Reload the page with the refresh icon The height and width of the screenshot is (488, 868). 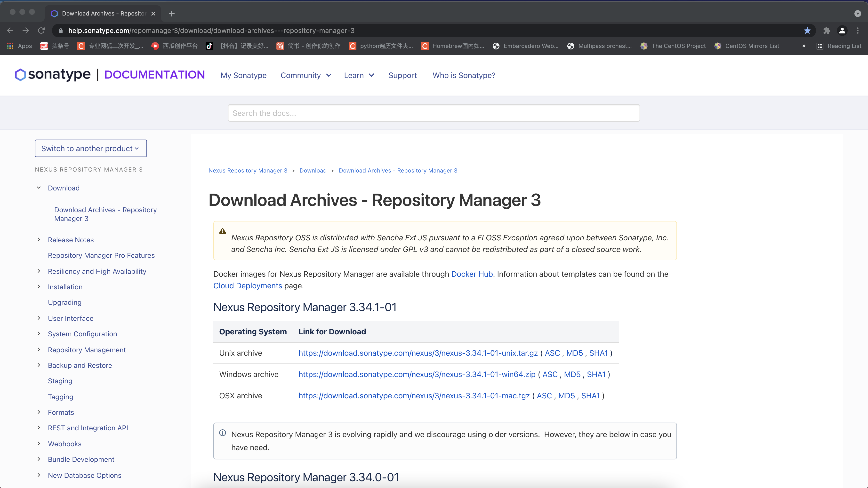41,31
